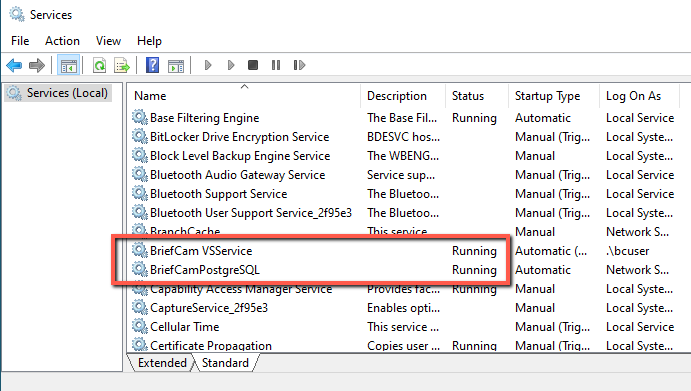Click 'Automatic (...' startup type of BriefCam VSService
The width and height of the screenshot is (691, 391).
551,250
